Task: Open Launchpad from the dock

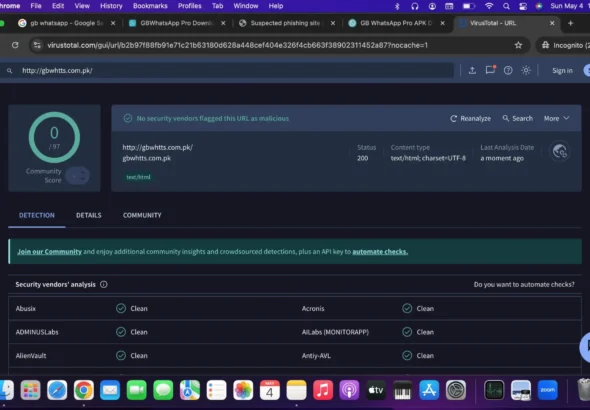Action: click(30, 390)
